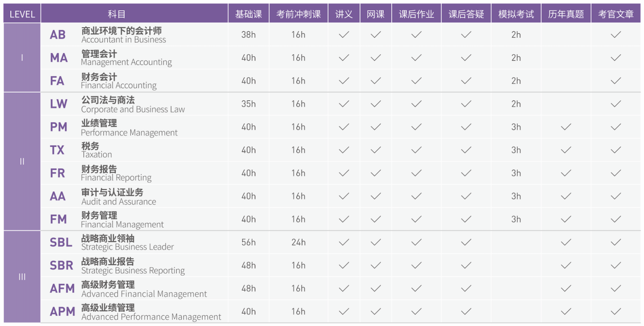
Task: Click the 课后答疑 checkmark for SBL
Action: click(x=466, y=242)
